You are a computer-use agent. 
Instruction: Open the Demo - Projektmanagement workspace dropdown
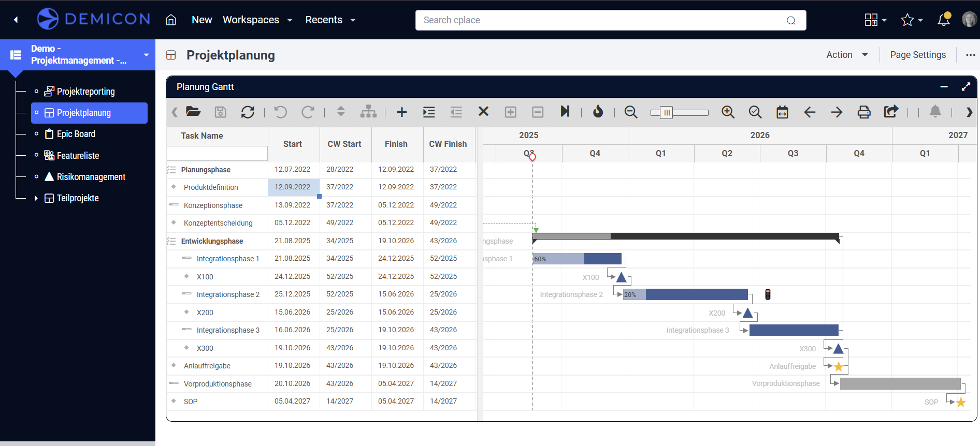coord(146,55)
